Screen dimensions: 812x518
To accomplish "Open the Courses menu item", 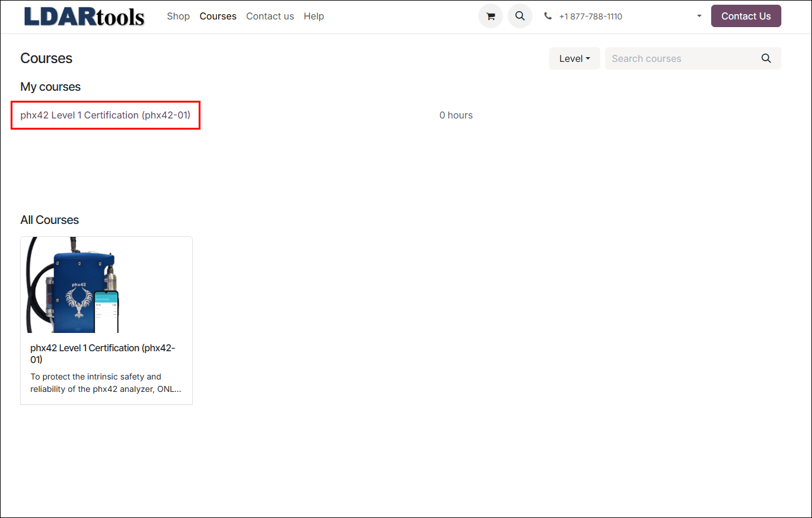I will 218,17.
